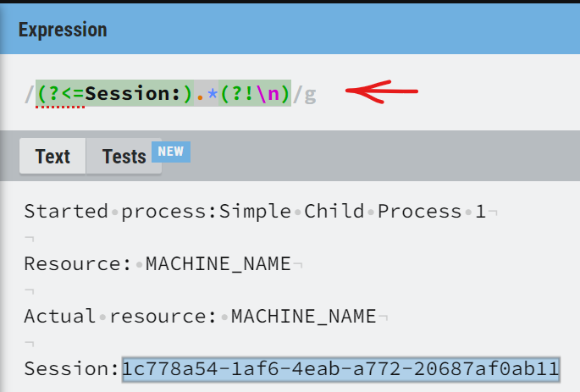The image size is (580, 392).
Task: Click the Session: label in the text area
Action: pos(71,369)
